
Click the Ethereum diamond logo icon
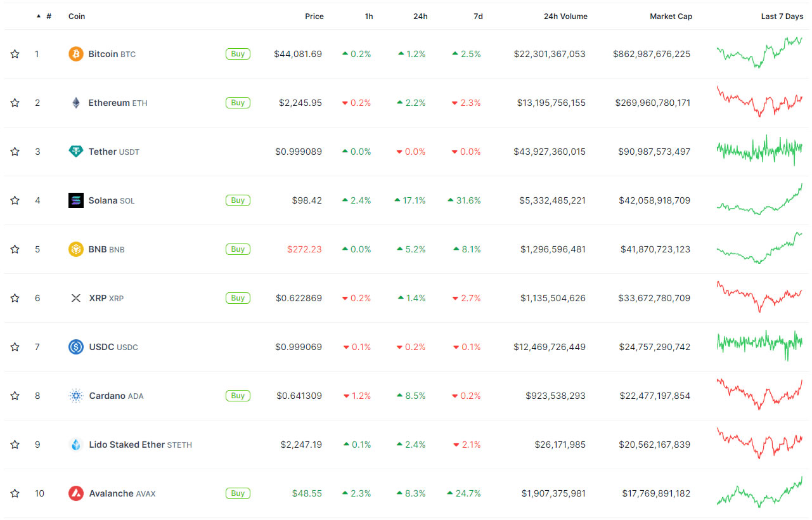click(x=76, y=103)
